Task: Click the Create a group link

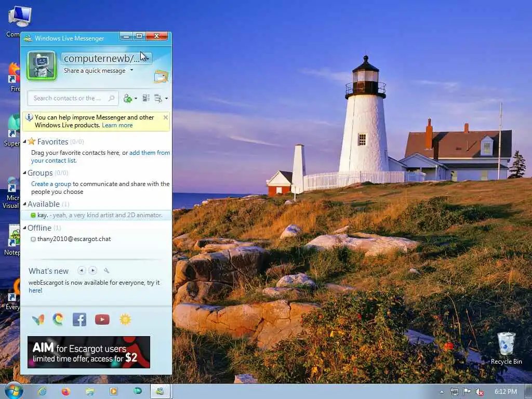Action: coord(51,184)
